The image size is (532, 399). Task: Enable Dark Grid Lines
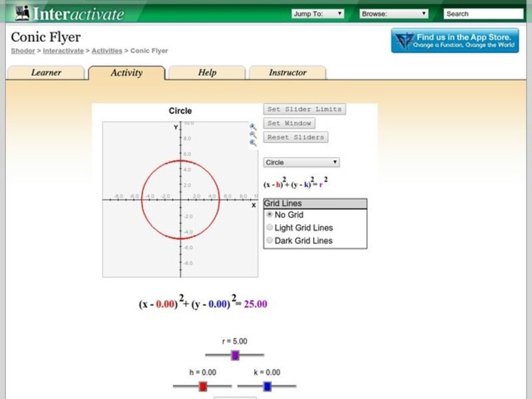click(x=269, y=240)
